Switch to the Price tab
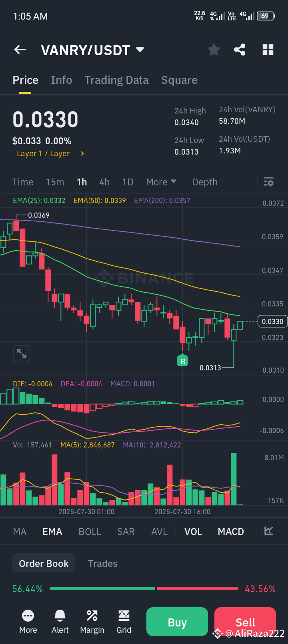This screenshot has height=644, width=288. (26, 80)
